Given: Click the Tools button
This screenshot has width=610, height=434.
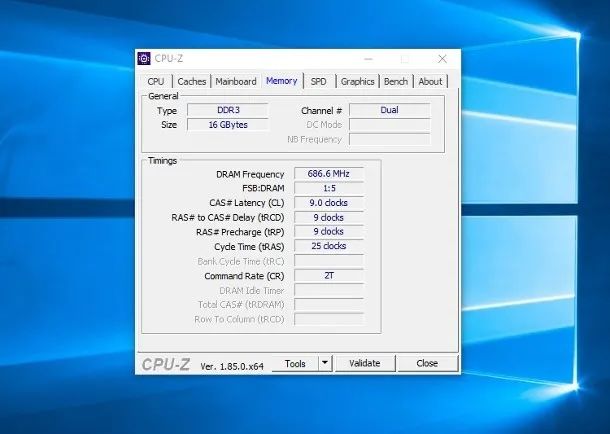Looking at the screenshot, I should (295, 364).
